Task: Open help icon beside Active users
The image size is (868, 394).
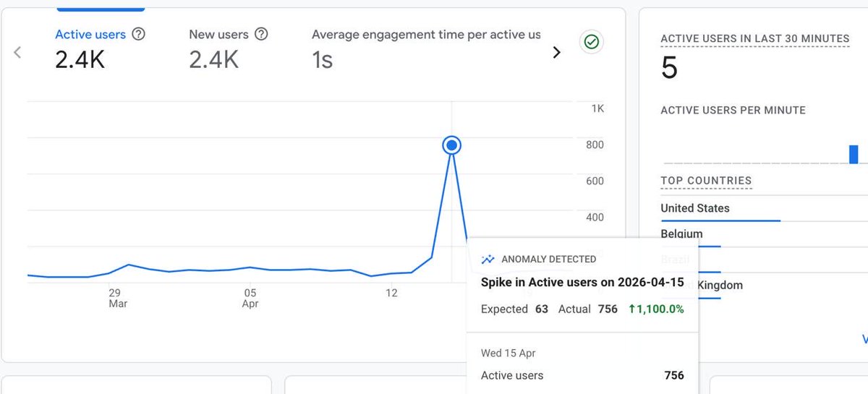Action: 139,34
